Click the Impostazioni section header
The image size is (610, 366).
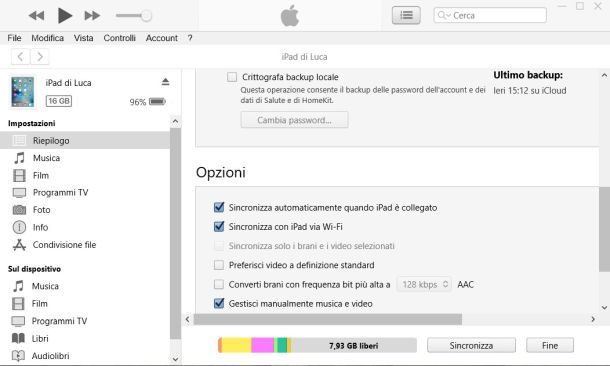(x=32, y=123)
